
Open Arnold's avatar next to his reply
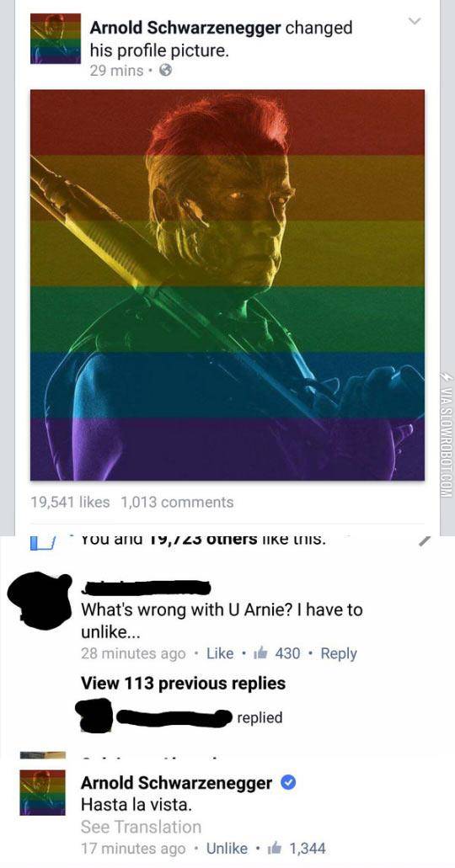click(43, 792)
